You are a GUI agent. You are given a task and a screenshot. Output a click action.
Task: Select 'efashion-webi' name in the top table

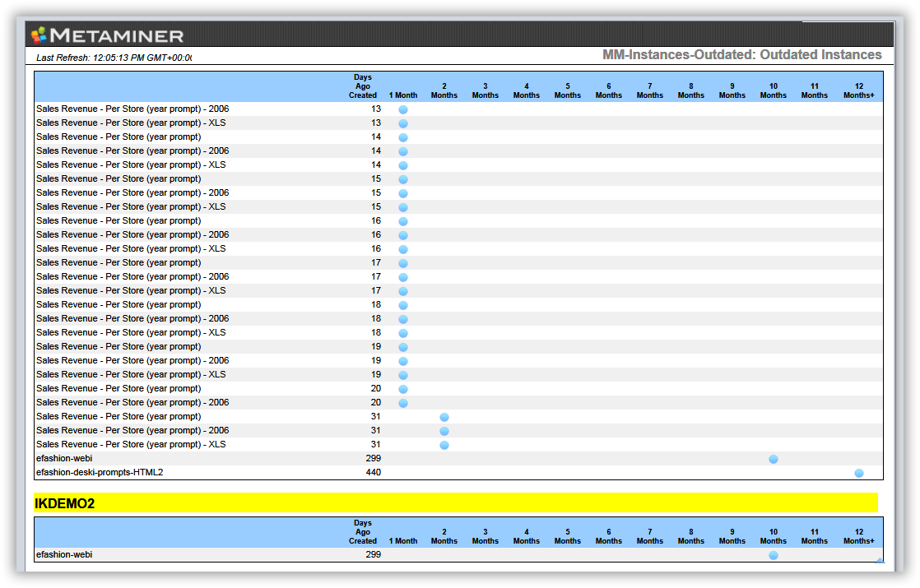click(x=64, y=458)
